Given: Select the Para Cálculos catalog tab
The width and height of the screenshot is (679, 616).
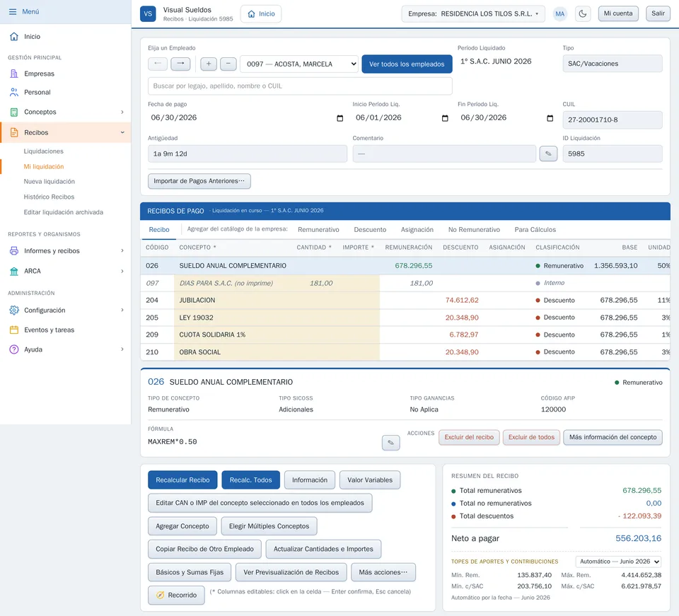Looking at the screenshot, I should pos(535,230).
